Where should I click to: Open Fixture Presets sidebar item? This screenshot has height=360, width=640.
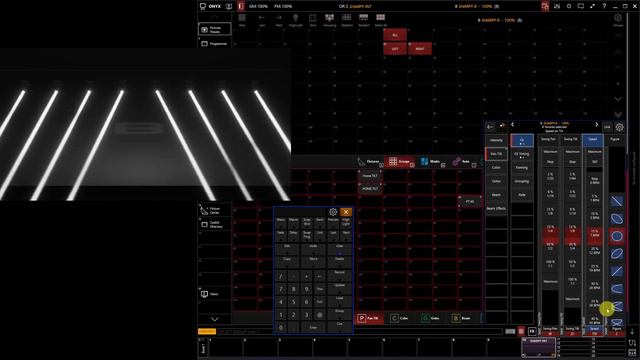click(215, 29)
